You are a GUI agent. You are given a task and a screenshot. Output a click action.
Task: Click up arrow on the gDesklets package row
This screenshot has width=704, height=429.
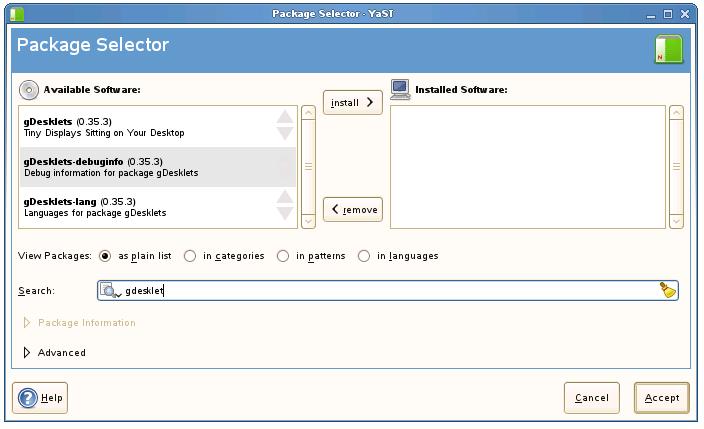285,117
